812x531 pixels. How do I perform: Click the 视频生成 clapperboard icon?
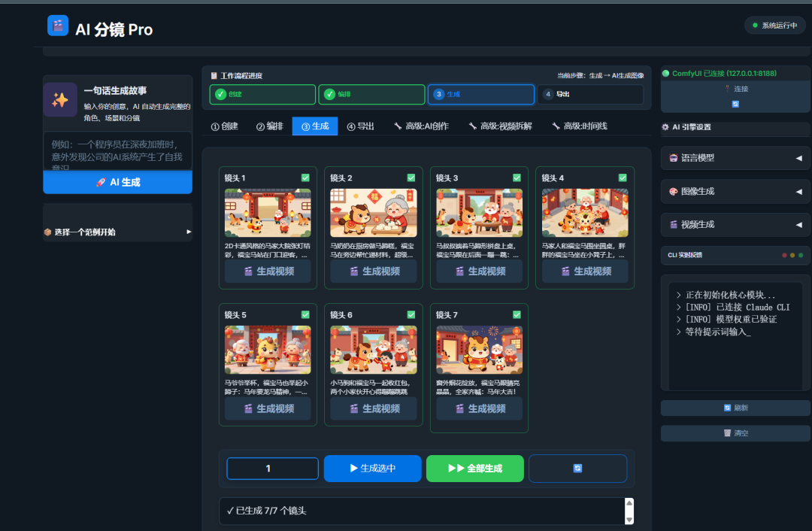coord(671,224)
